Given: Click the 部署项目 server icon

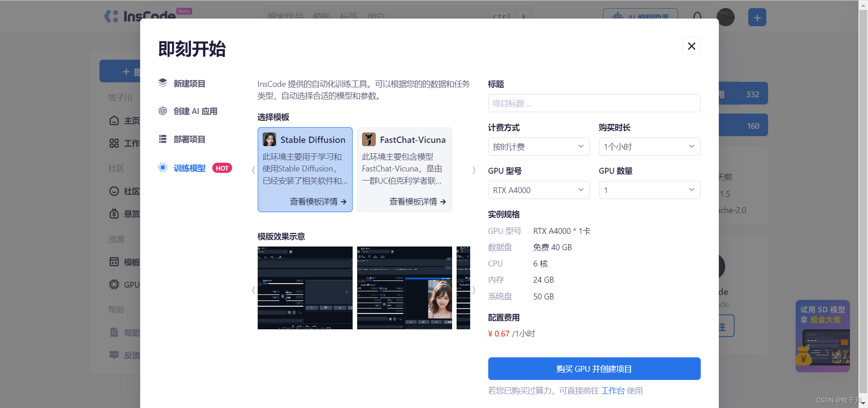Looking at the screenshot, I should [163, 139].
